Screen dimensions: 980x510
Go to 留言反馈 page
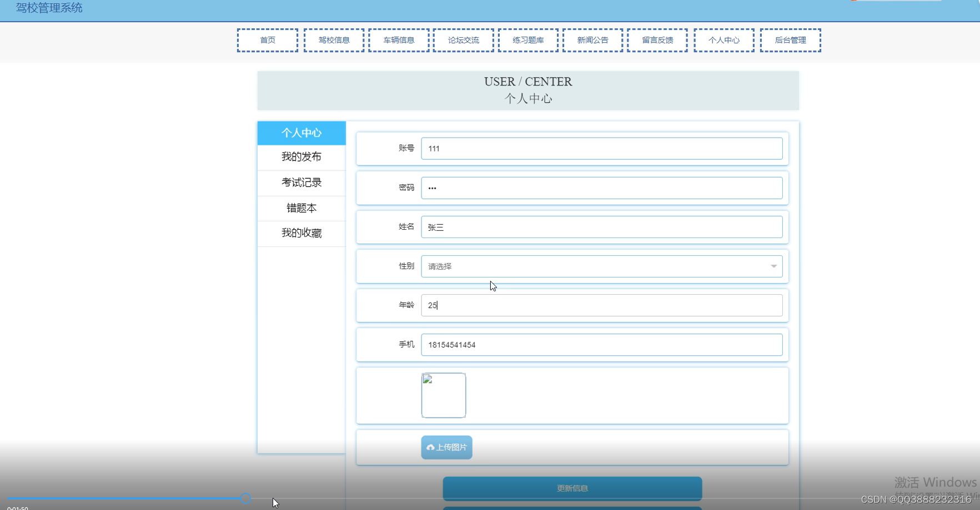click(x=657, y=40)
